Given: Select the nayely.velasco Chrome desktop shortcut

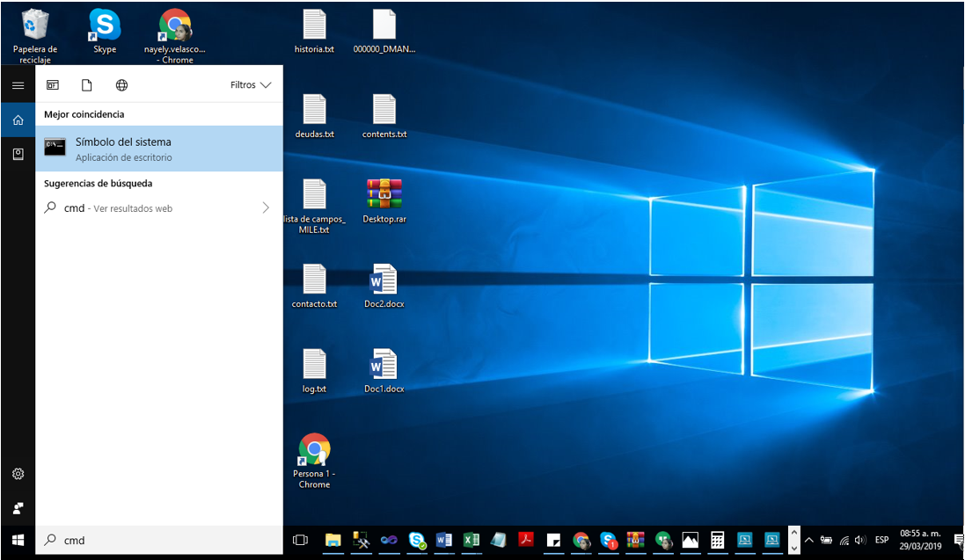Looking at the screenshot, I should click(175, 36).
